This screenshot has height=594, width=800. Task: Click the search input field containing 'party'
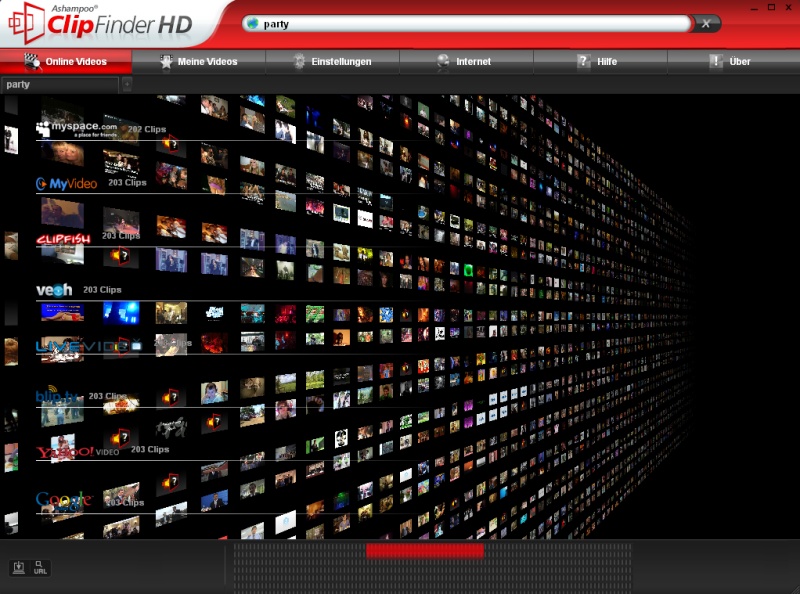[x=470, y=23]
